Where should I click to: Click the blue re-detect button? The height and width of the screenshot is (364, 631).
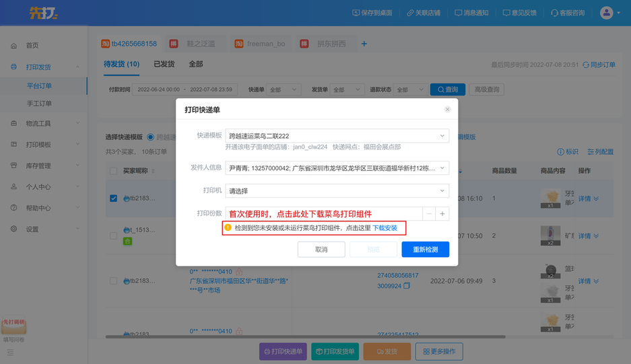pyautogui.click(x=425, y=250)
